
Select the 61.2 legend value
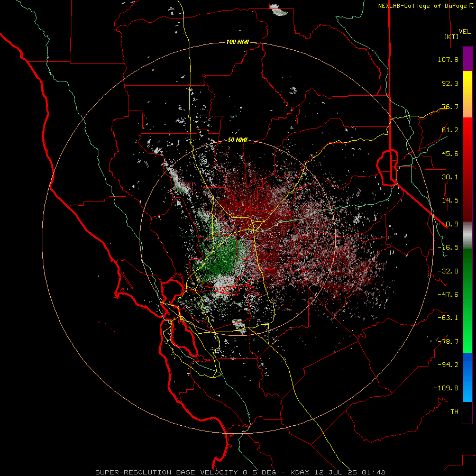click(450, 130)
